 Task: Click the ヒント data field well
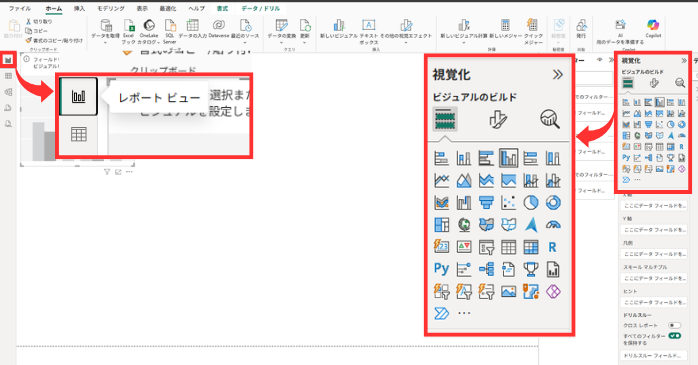point(653,302)
